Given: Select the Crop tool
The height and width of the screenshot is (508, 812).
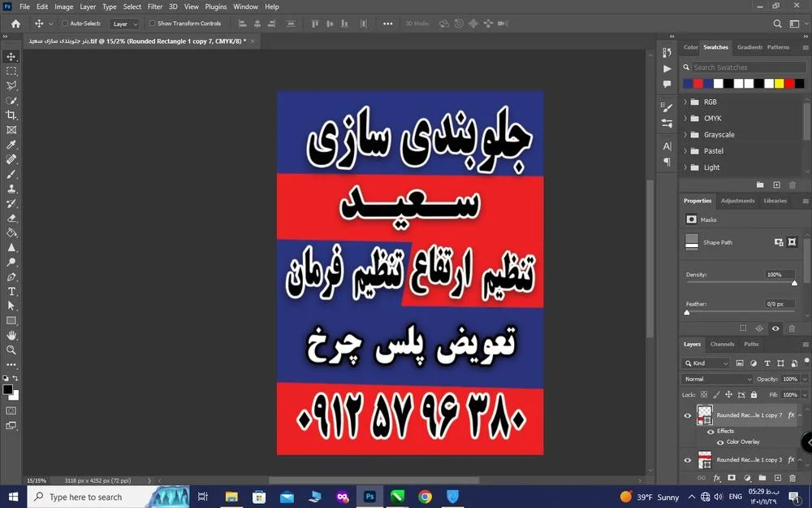Looking at the screenshot, I should pyautogui.click(x=11, y=115).
